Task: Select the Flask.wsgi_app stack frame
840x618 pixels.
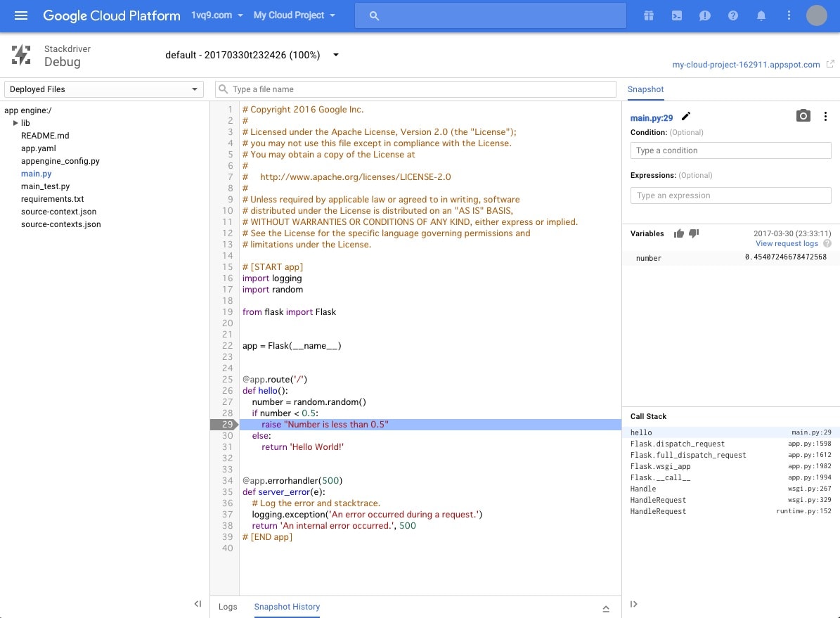Action: tap(731, 465)
